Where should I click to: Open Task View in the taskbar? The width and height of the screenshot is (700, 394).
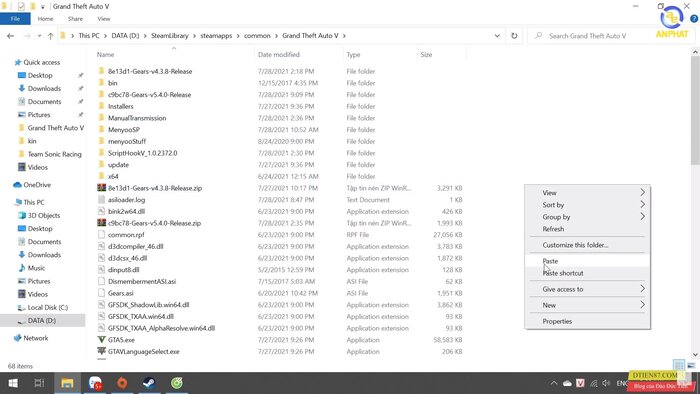tap(39, 383)
